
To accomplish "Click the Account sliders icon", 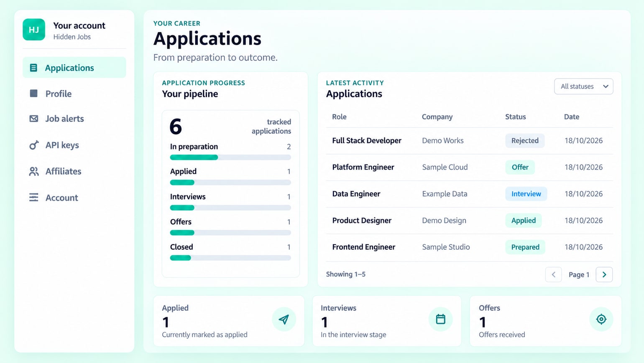I will click(x=34, y=198).
